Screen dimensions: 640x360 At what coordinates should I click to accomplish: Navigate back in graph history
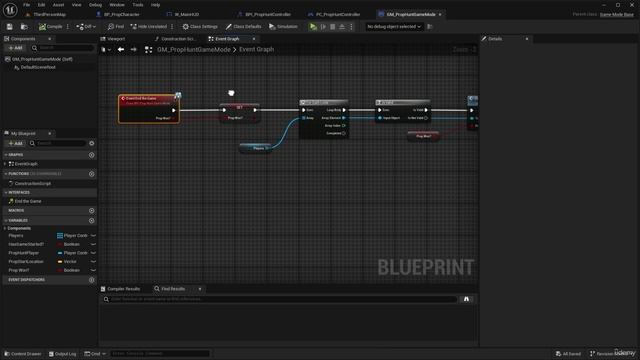[x=121, y=49]
